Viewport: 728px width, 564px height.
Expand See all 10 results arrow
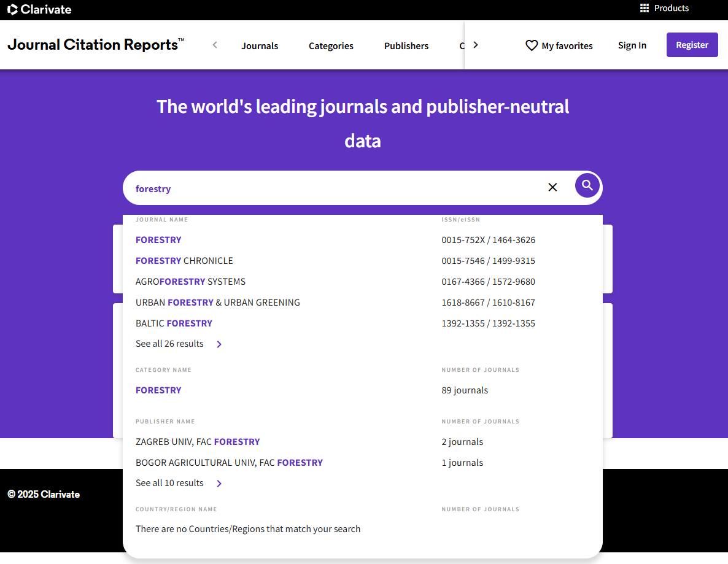219,483
